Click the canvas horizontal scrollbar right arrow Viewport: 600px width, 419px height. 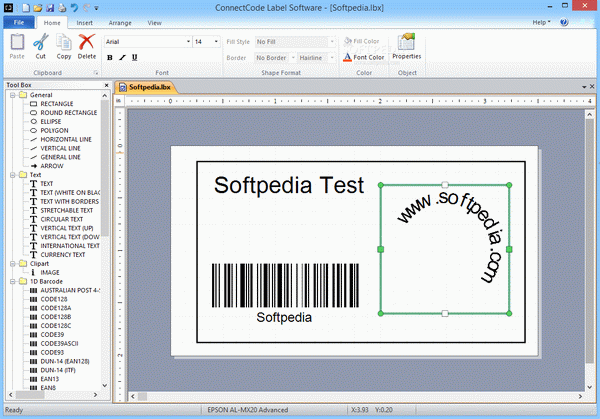pyautogui.click(x=580, y=396)
